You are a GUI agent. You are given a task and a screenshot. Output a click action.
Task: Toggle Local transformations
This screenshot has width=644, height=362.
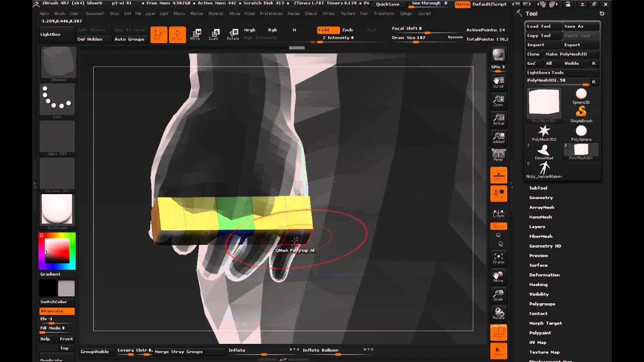coord(499,194)
